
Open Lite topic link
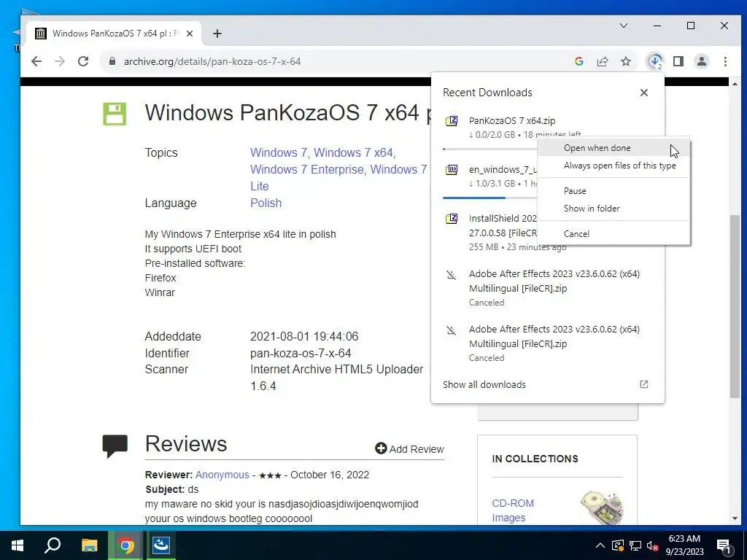[x=260, y=186]
